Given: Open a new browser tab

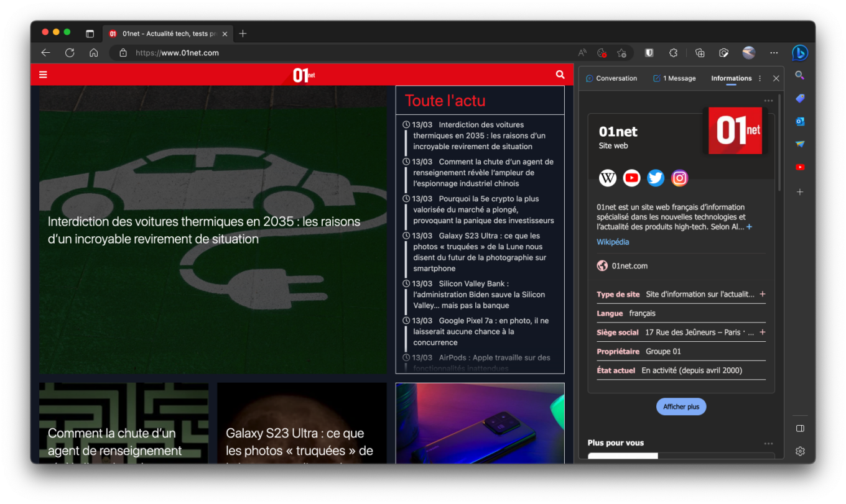Looking at the screenshot, I should pos(243,34).
